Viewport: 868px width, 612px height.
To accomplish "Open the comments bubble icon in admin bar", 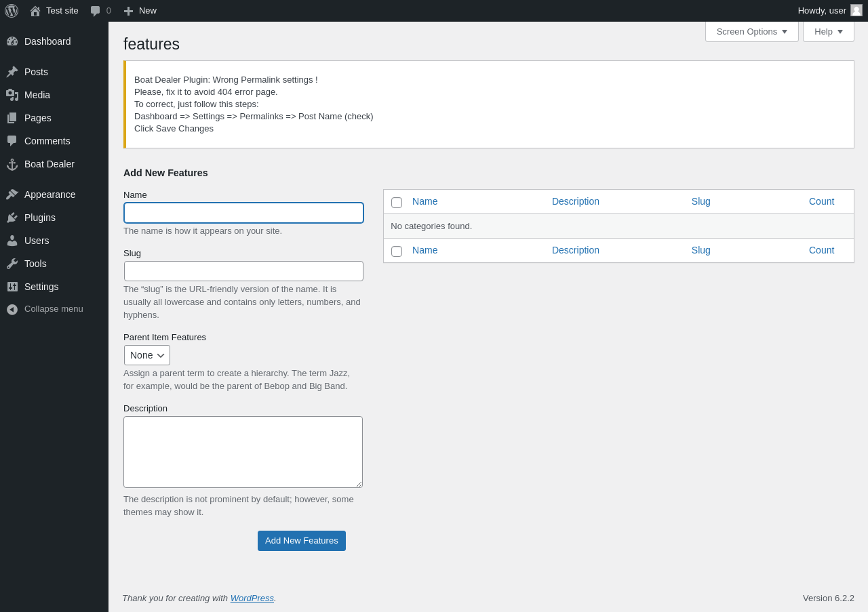I will coord(96,11).
